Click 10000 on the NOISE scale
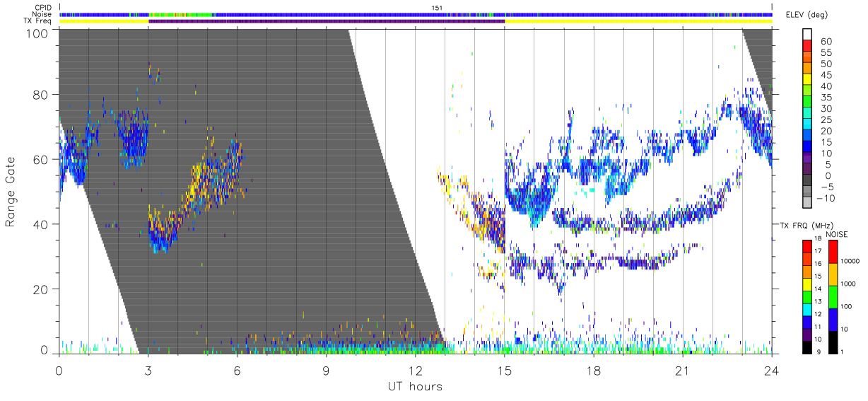Screen dimensions: 868x401 [850, 261]
